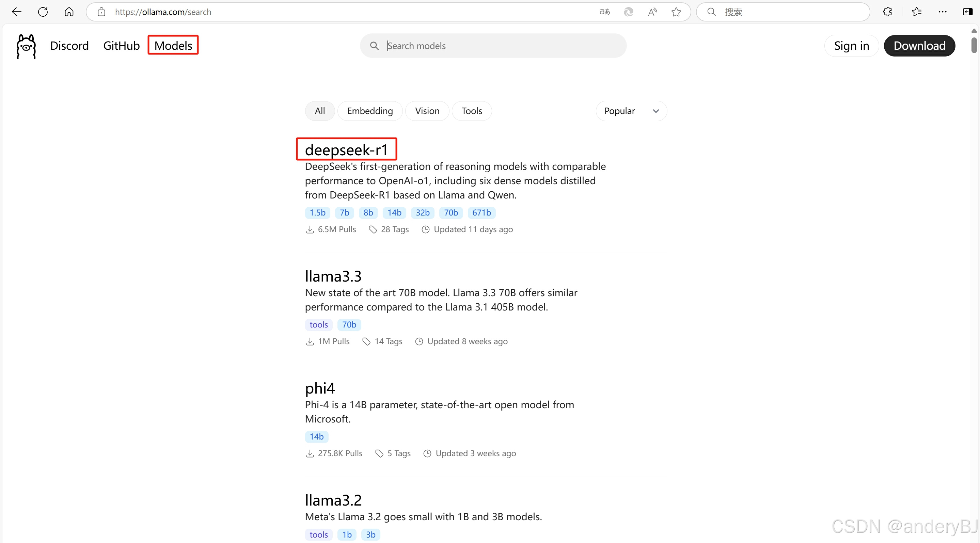Open browser settings three-dot menu

pyautogui.click(x=942, y=12)
